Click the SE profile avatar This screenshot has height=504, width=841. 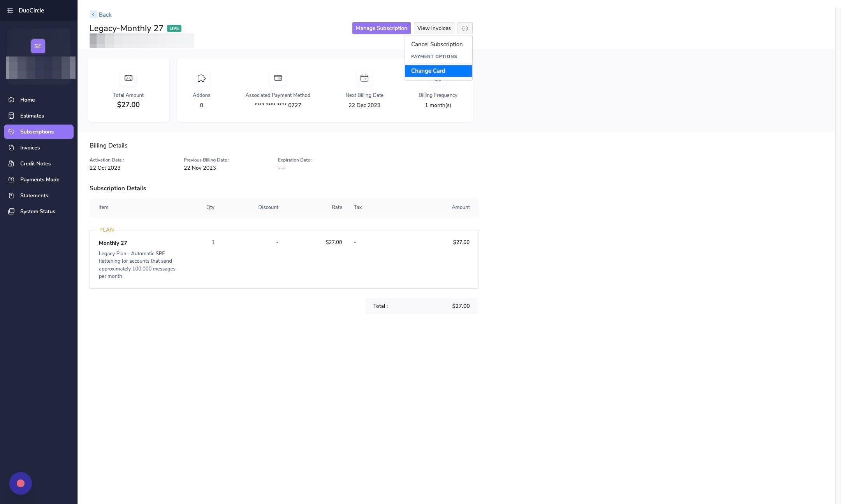tap(38, 46)
